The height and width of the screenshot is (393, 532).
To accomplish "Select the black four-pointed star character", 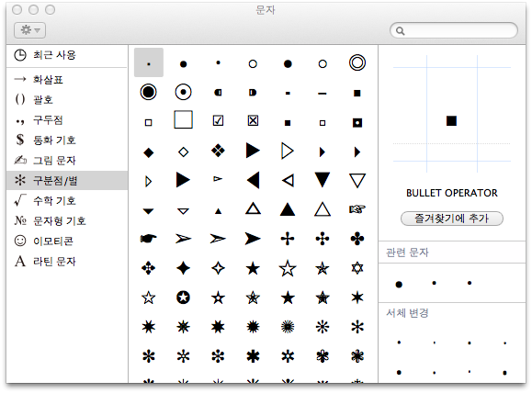I will [183, 268].
